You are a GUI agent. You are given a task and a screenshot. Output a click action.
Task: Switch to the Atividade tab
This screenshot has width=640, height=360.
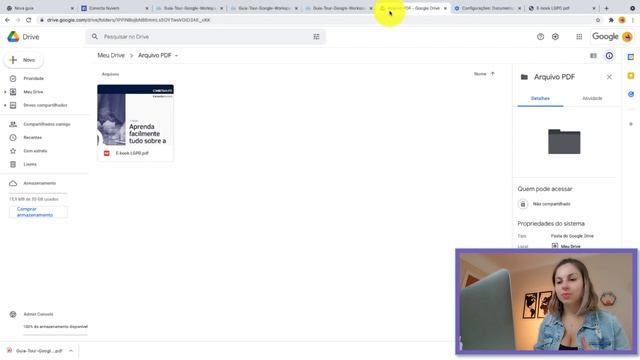592,98
